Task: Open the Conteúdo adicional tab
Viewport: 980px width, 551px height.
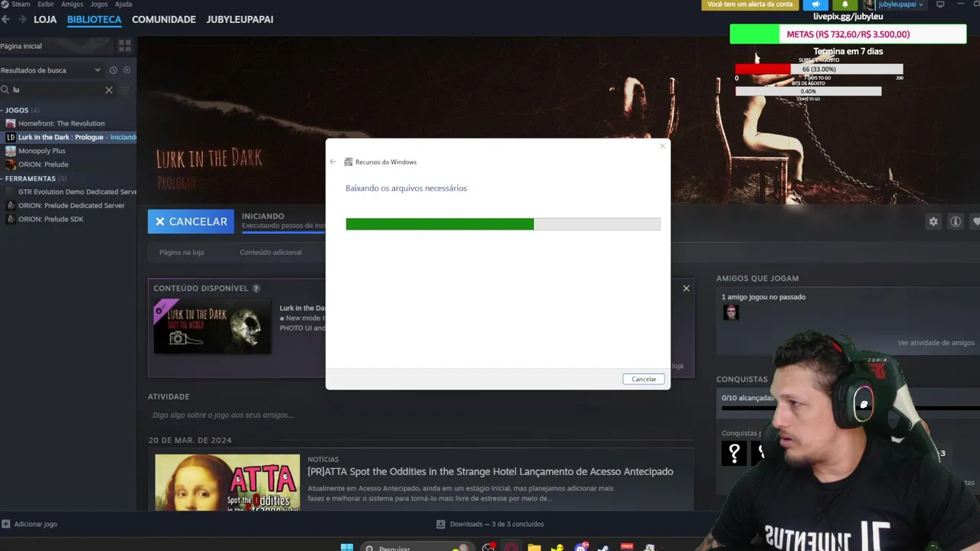Action: coord(270,252)
